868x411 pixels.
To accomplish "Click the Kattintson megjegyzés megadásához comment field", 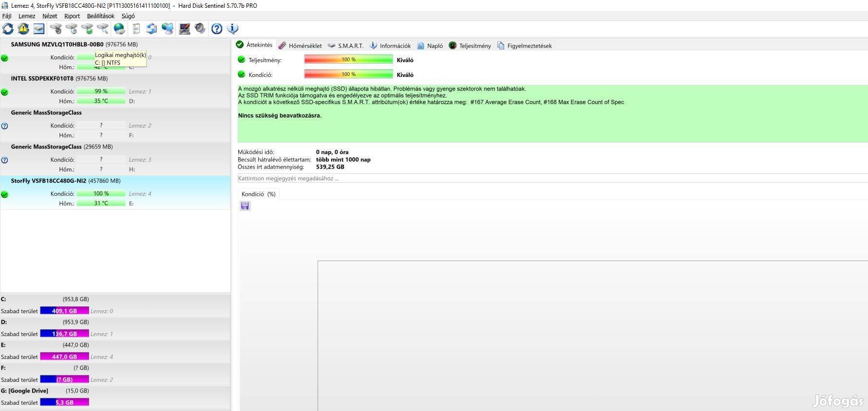I will (552, 178).
